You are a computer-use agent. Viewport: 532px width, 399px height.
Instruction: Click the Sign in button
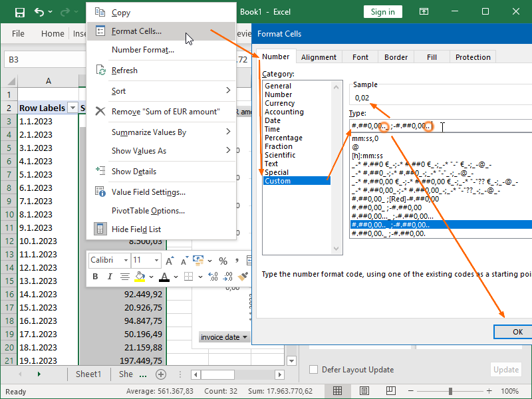pos(382,11)
